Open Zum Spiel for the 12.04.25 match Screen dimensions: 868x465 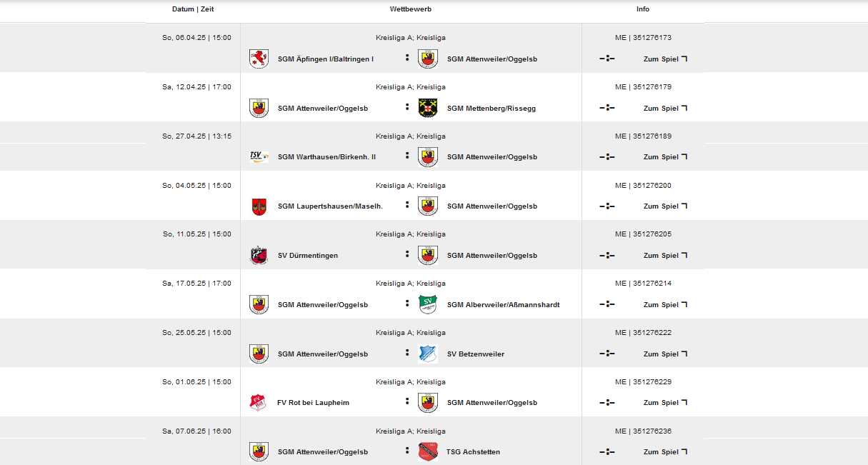pyautogui.click(x=665, y=108)
